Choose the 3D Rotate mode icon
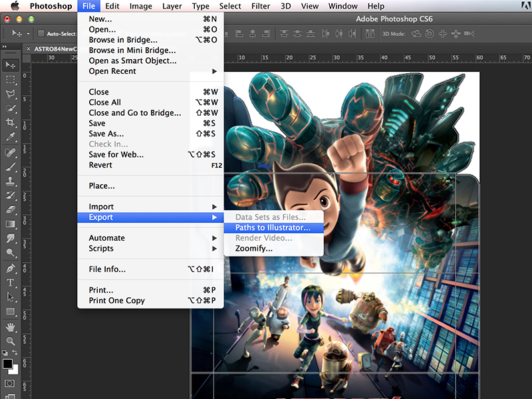Image resolution: width=532 pixels, height=399 pixels. (x=416, y=34)
